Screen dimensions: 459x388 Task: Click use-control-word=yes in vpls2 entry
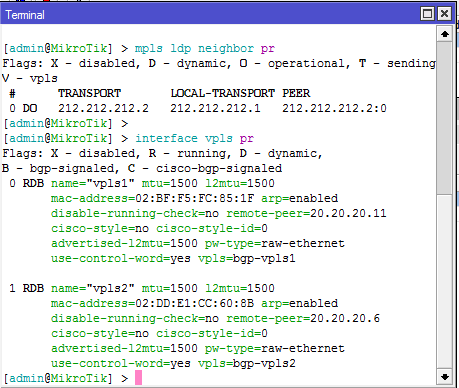(121, 364)
